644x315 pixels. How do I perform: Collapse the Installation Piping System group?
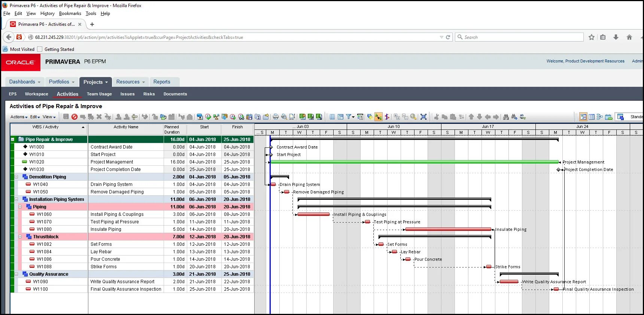point(16,199)
